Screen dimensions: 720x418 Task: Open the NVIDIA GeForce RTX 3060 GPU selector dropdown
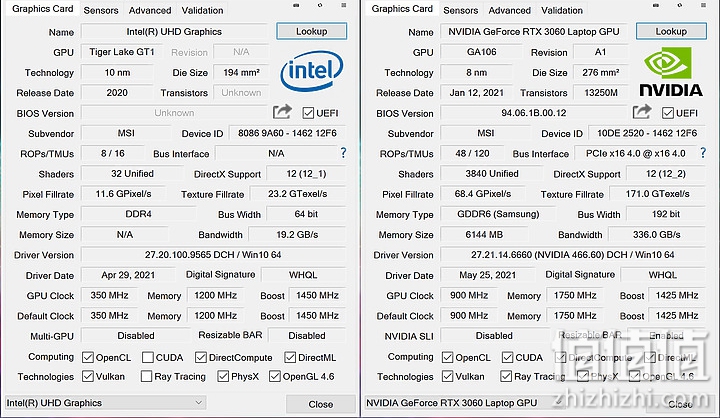(x=465, y=403)
